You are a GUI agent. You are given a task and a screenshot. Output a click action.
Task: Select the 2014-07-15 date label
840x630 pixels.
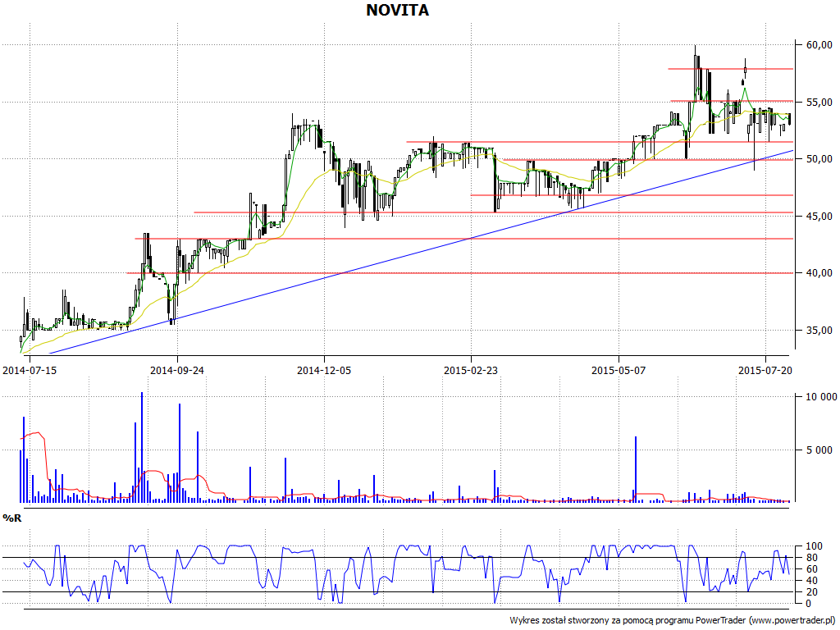[x=30, y=370]
